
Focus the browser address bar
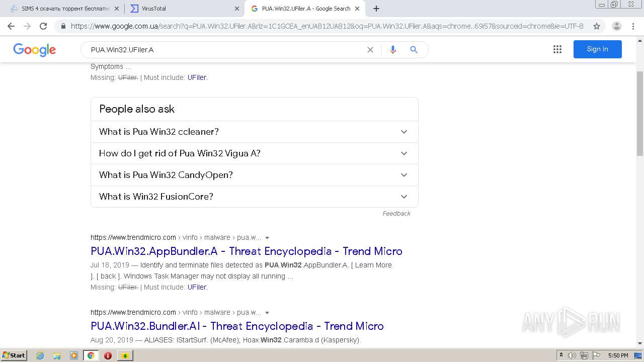[x=327, y=26]
